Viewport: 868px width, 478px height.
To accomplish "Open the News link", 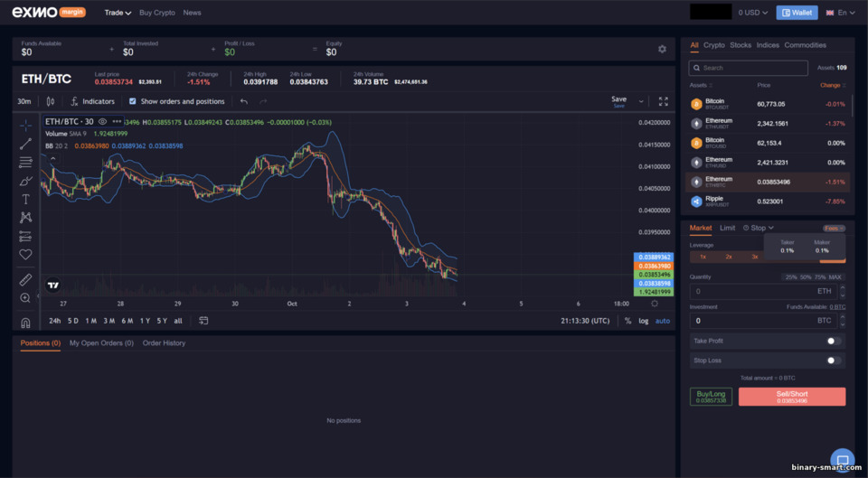I will (x=192, y=12).
